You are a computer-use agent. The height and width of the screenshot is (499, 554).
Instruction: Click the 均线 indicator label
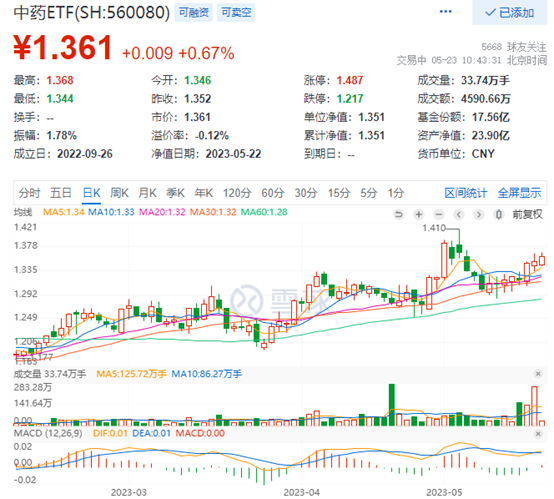coord(23,212)
